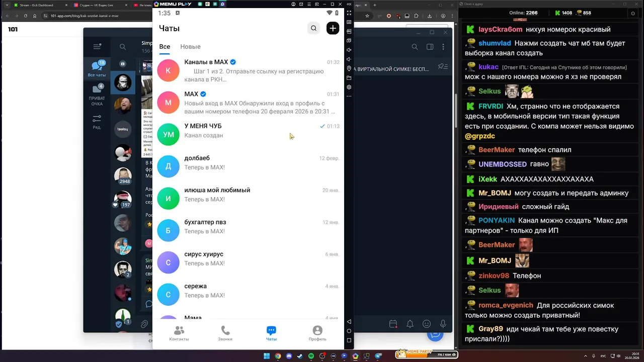Viewport: 644px width, 362px height.
Task: Click MEmu account icon in title bar
Action: (293, 4)
